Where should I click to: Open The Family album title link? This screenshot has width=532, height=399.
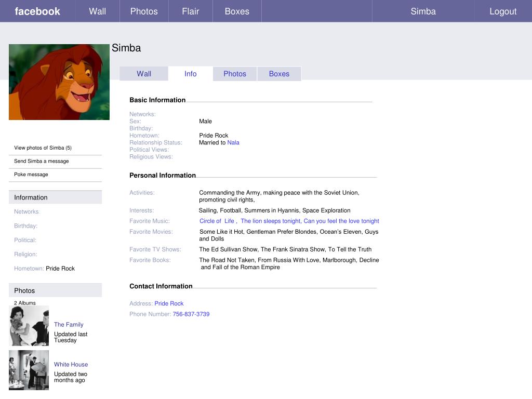pyautogui.click(x=69, y=324)
